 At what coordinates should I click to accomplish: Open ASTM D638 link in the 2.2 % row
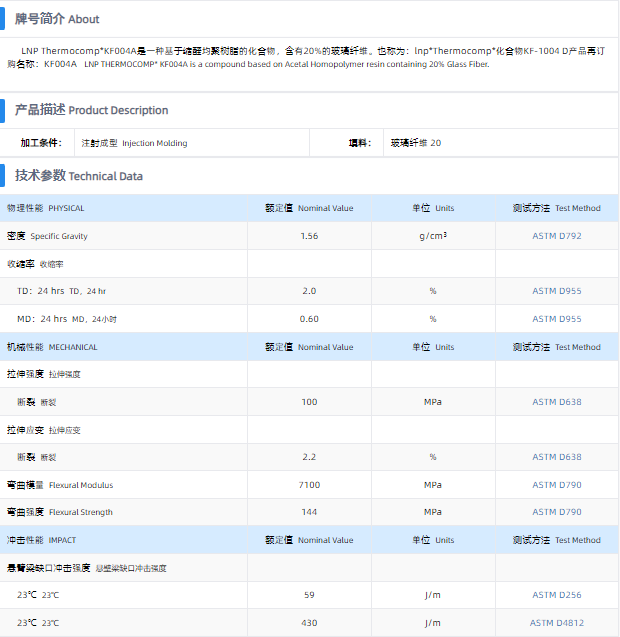pyautogui.click(x=556, y=457)
